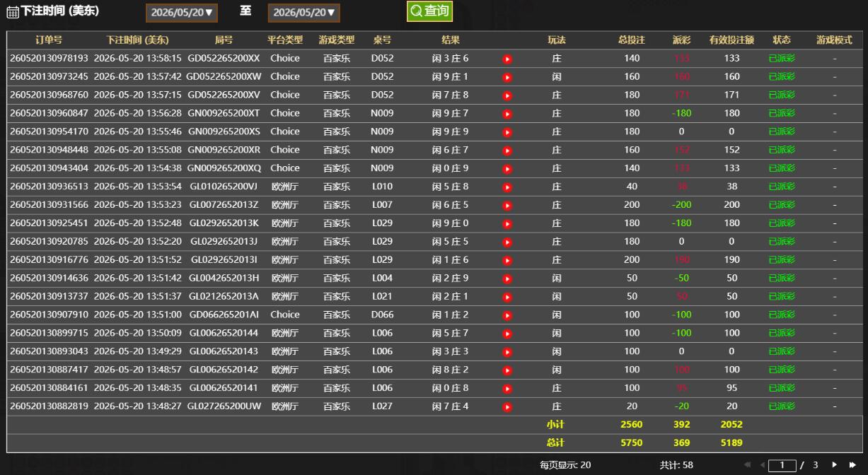Play replay video for order 260520130960847
Screen dimensions: 868x475
(x=507, y=114)
